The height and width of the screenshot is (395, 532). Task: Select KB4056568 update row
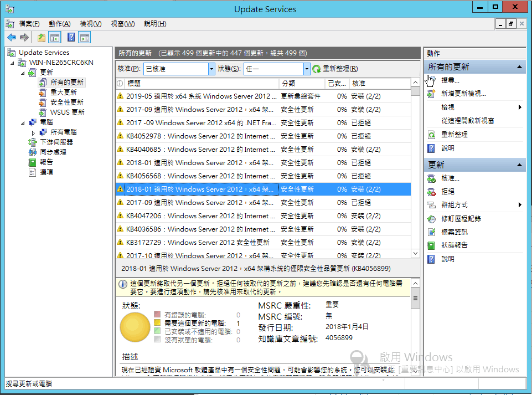pos(263,176)
